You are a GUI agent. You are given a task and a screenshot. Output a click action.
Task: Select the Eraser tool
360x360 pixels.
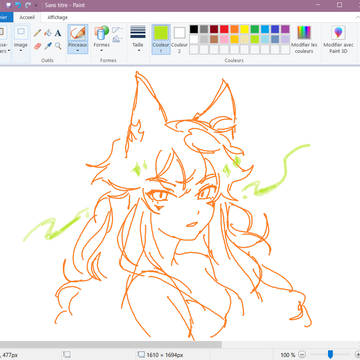[x=37, y=46]
